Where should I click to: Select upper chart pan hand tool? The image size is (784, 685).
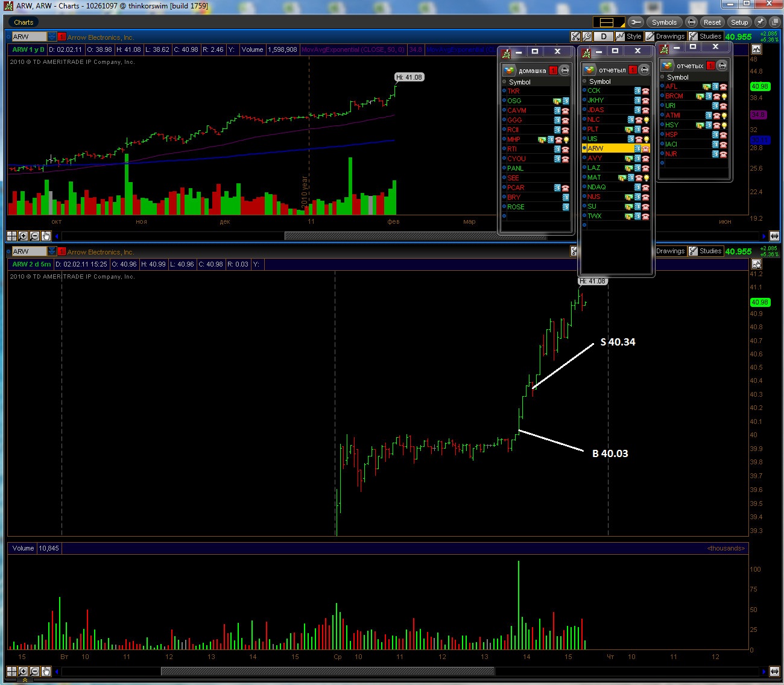pos(46,236)
